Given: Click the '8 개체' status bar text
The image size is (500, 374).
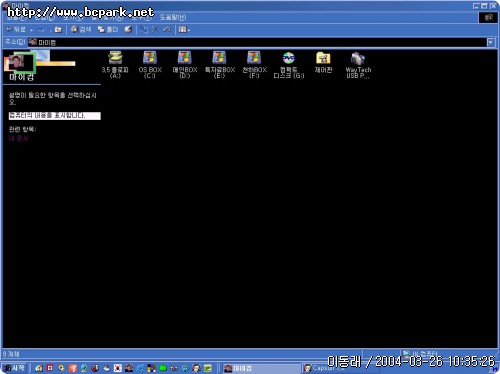Looking at the screenshot, I should [x=11, y=354].
